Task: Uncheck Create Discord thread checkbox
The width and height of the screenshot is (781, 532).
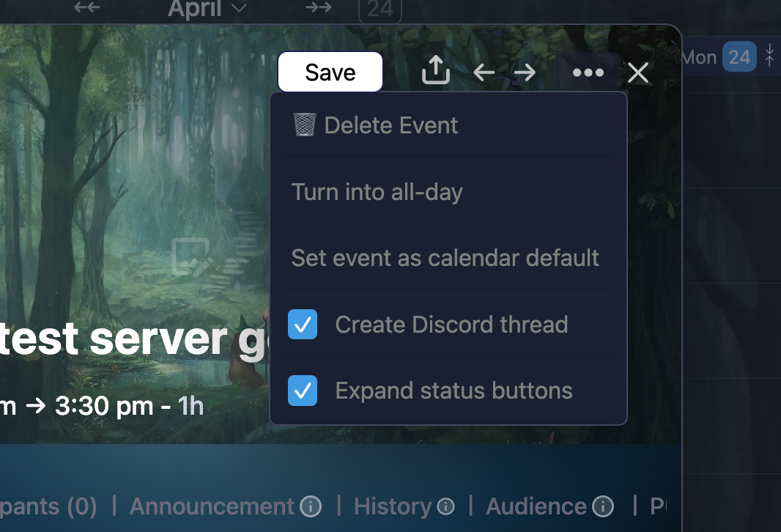Action: 303,325
